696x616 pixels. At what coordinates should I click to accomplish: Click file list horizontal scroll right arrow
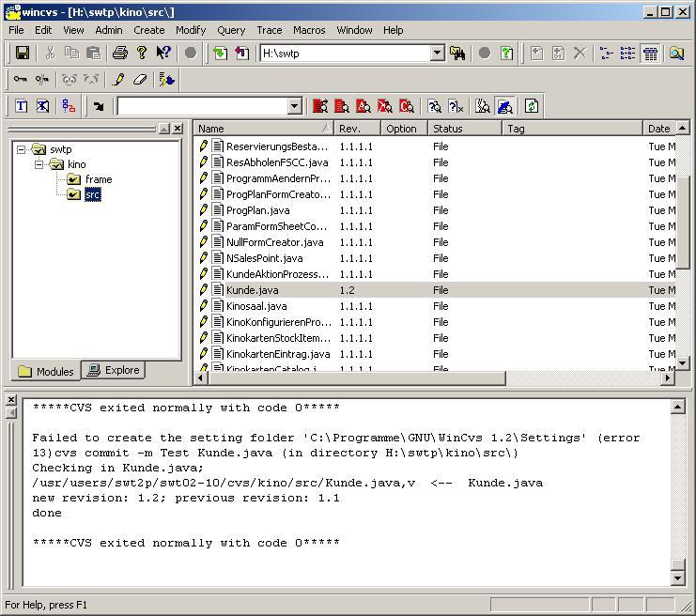point(667,377)
